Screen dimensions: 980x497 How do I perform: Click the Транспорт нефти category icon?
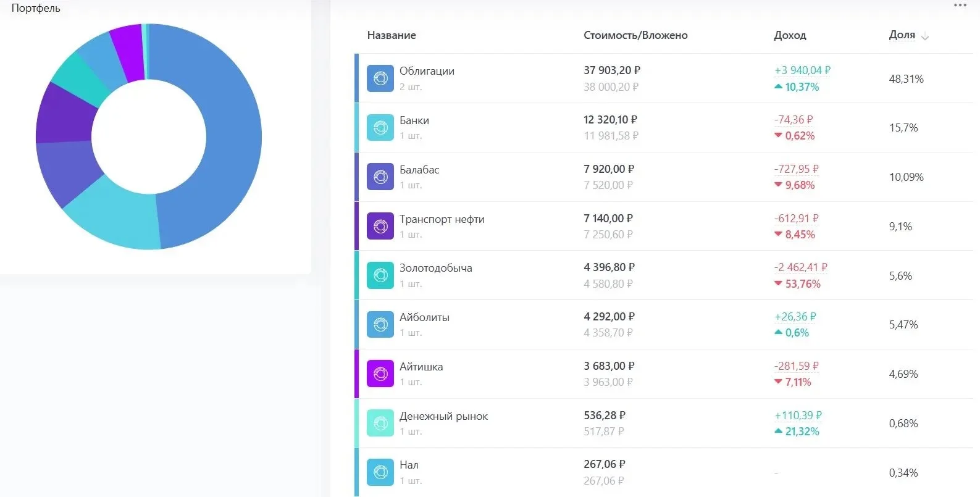pyautogui.click(x=380, y=227)
